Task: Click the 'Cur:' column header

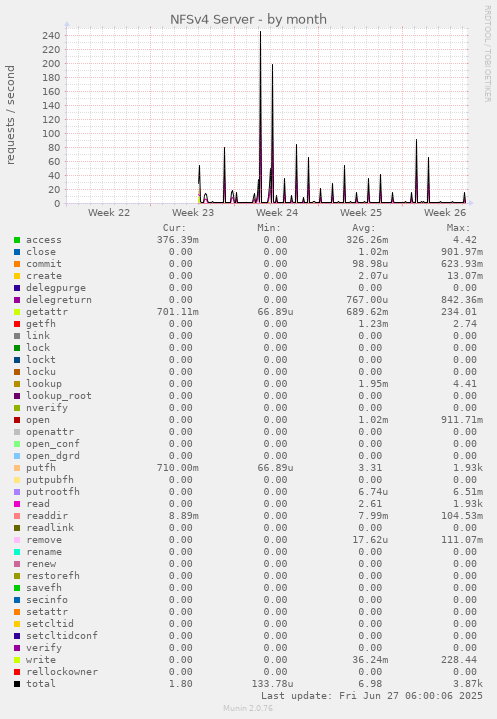Action: click(175, 228)
